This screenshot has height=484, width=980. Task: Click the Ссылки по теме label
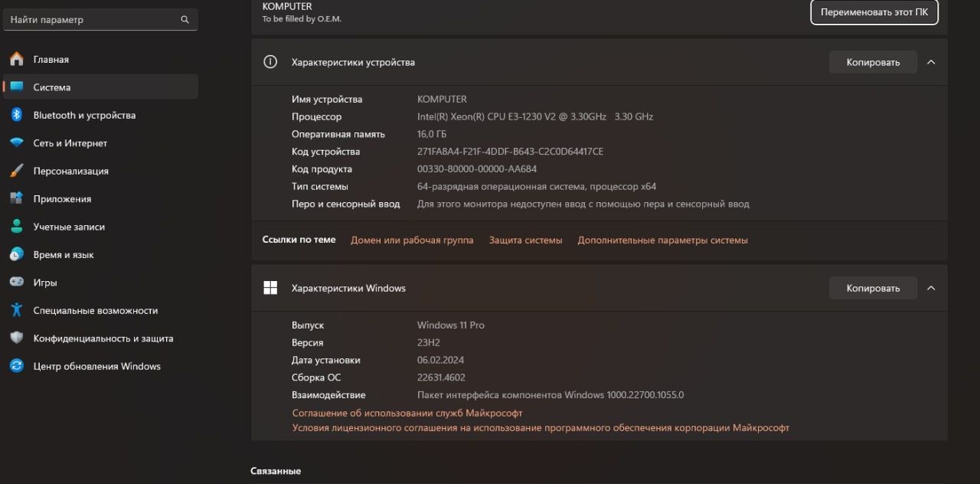(299, 240)
